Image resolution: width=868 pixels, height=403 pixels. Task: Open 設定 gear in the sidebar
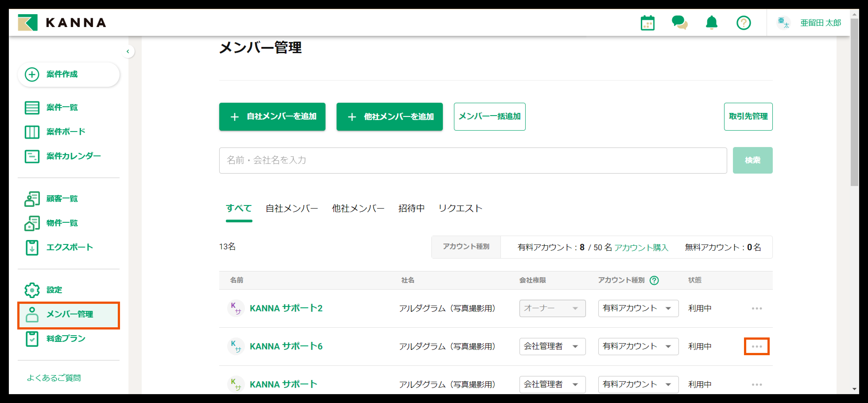pos(32,290)
